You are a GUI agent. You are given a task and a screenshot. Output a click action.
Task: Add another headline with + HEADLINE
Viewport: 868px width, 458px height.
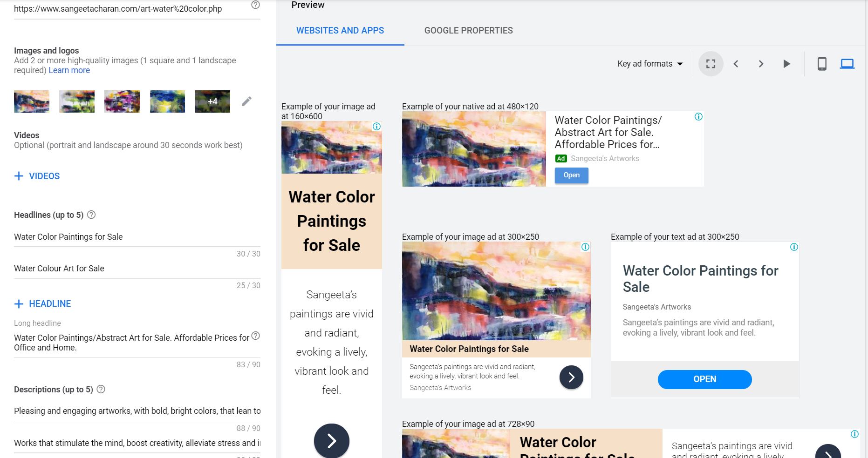click(x=42, y=303)
